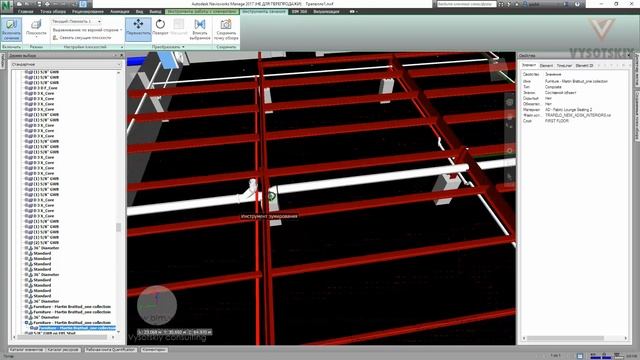Click the help icon in title bar
Image resolution: width=640 pixels, height=360 pixels.
(577, 4)
